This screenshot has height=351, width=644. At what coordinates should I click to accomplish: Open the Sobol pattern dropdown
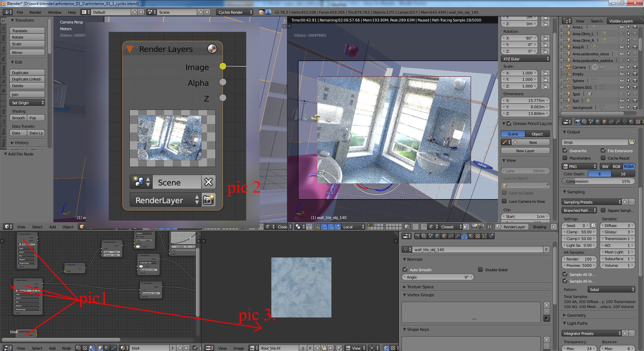click(611, 289)
